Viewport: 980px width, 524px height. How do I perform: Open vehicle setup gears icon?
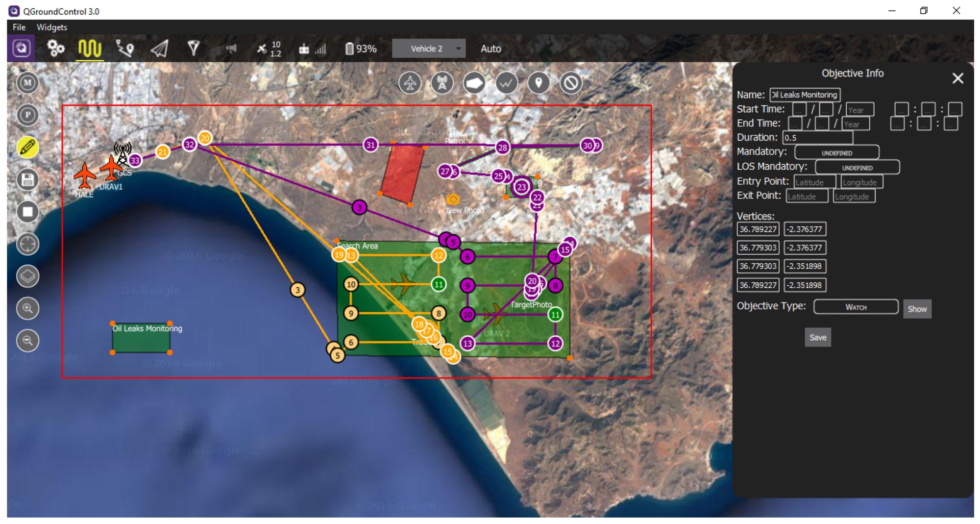pyautogui.click(x=55, y=48)
